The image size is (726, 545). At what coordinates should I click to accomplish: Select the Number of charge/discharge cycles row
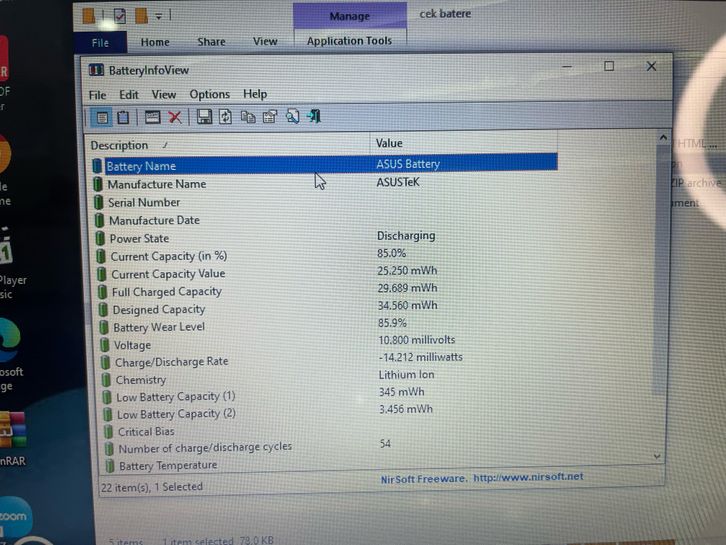pyautogui.click(x=332, y=448)
